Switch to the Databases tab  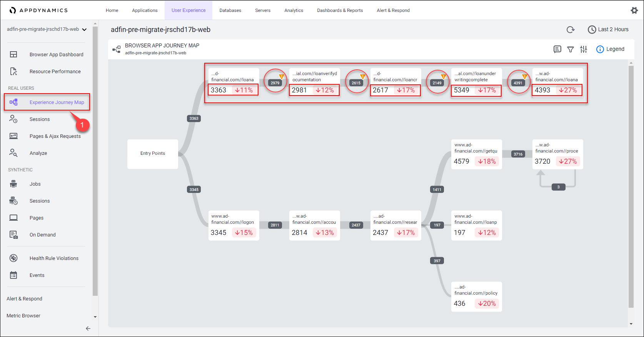[x=230, y=10]
